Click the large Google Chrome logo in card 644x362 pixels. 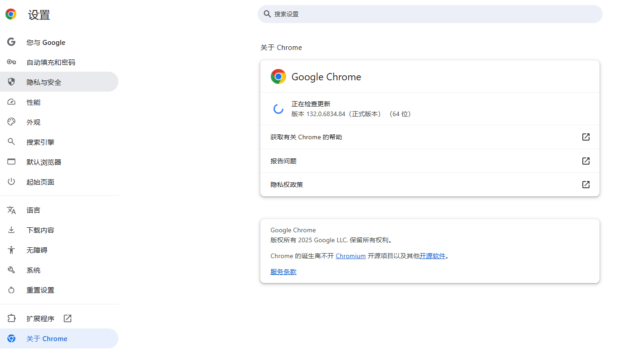pyautogui.click(x=278, y=77)
